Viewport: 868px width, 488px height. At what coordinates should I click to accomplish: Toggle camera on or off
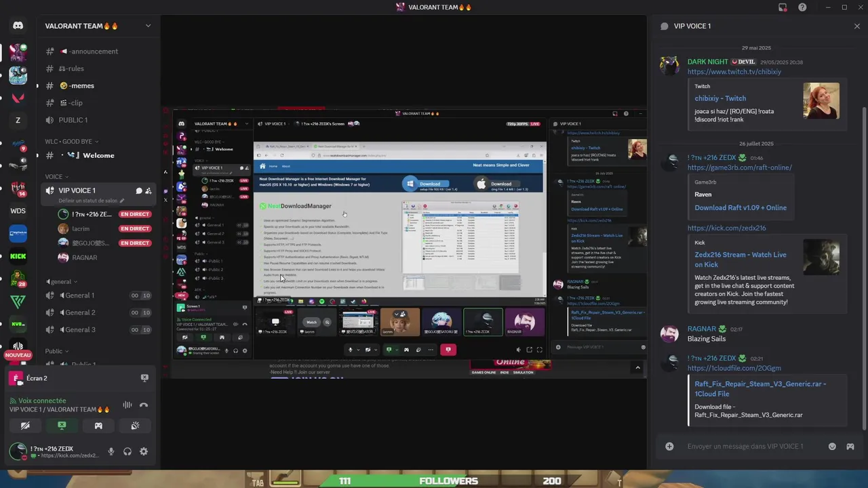click(25, 426)
